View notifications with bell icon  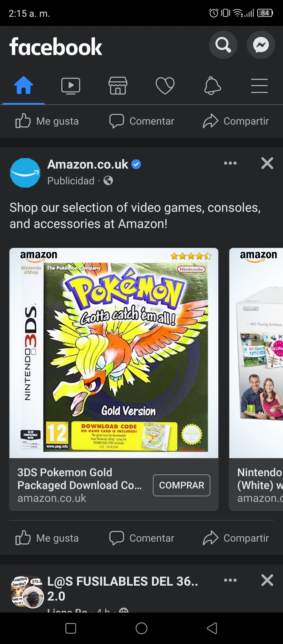coord(213,86)
